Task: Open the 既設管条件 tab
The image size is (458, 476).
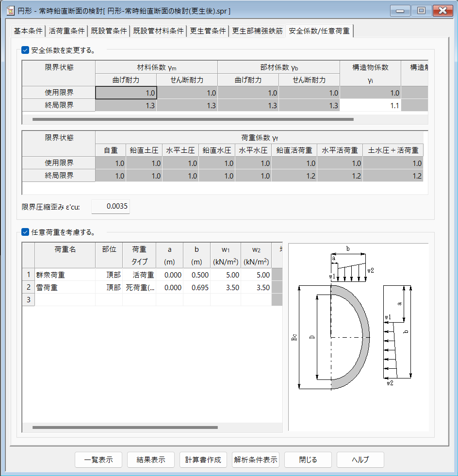Action: point(109,31)
